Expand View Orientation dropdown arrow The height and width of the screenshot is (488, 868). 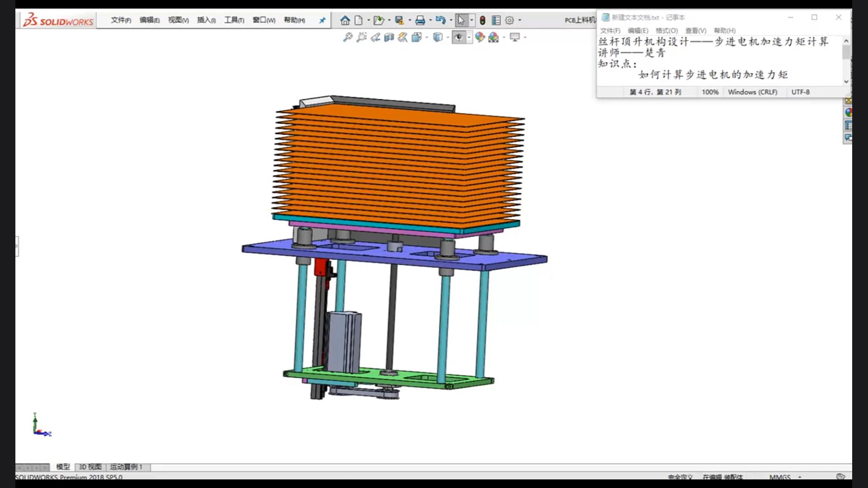[x=427, y=38]
